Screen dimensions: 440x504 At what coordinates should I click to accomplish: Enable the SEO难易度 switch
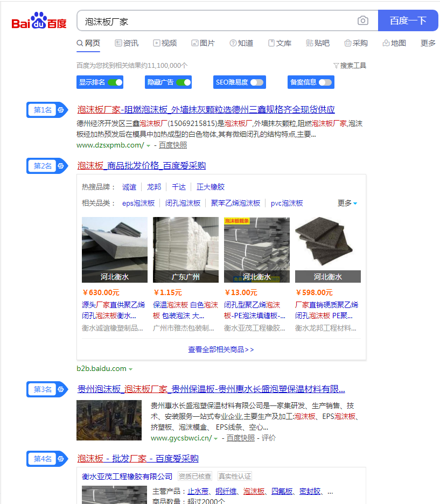[x=257, y=82]
